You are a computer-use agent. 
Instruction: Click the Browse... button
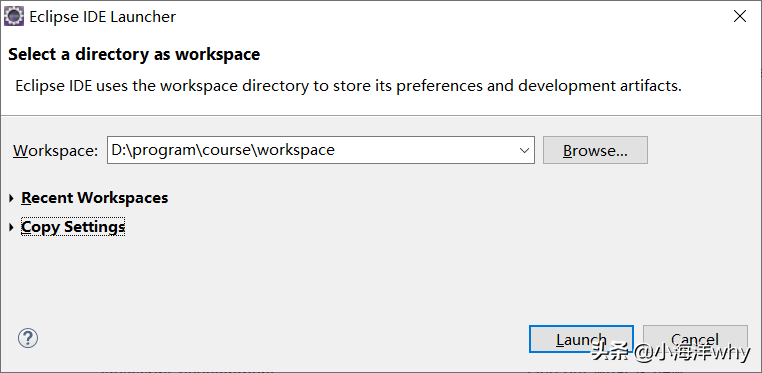(x=595, y=150)
